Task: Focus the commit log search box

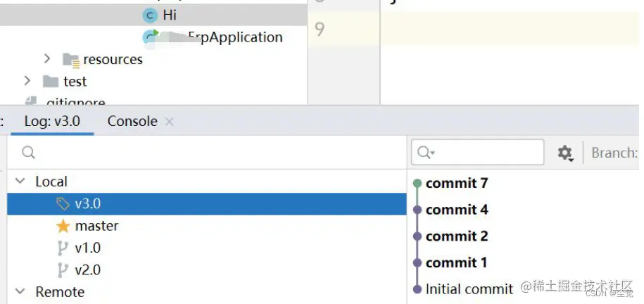Action: tap(477, 153)
